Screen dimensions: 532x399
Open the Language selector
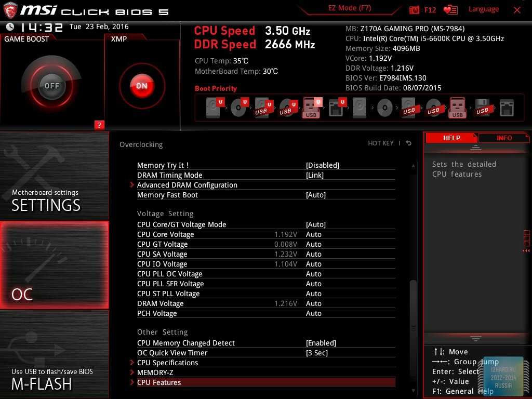(x=483, y=9)
